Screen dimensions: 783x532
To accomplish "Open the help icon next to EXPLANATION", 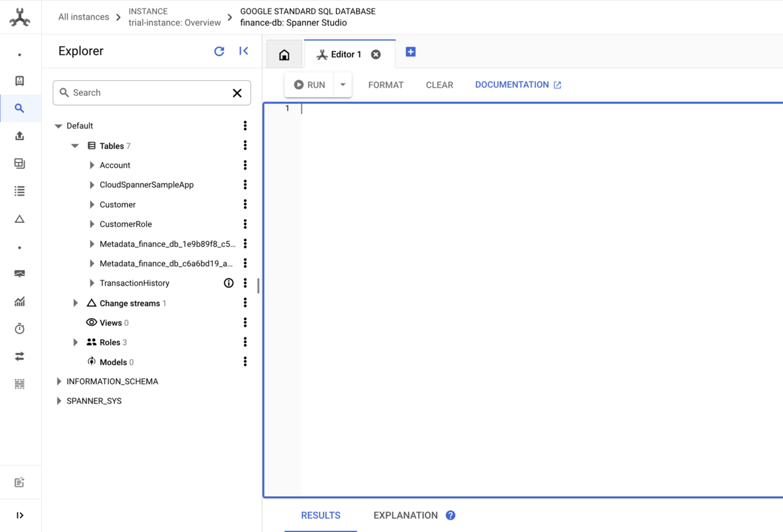I will pyautogui.click(x=450, y=515).
